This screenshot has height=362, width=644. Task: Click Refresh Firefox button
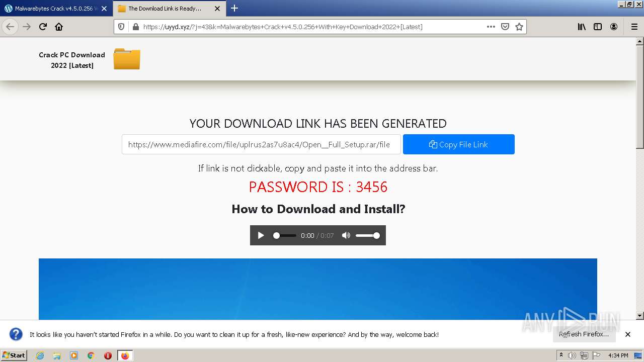pyautogui.click(x=584, y=334)
